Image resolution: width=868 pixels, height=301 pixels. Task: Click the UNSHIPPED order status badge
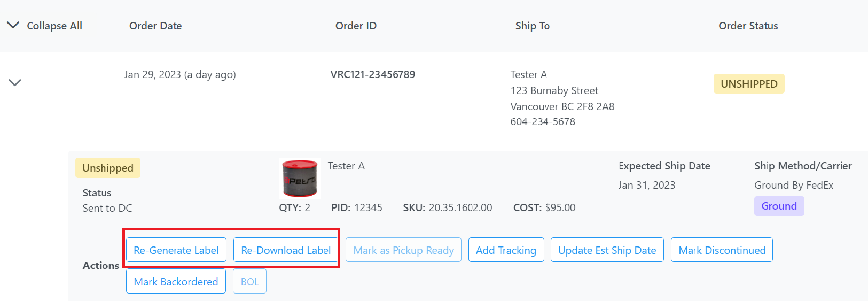click(749, 84)
